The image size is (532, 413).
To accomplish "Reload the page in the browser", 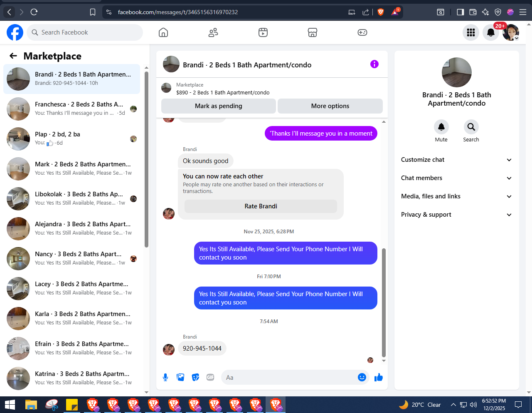I will (34, 12).
